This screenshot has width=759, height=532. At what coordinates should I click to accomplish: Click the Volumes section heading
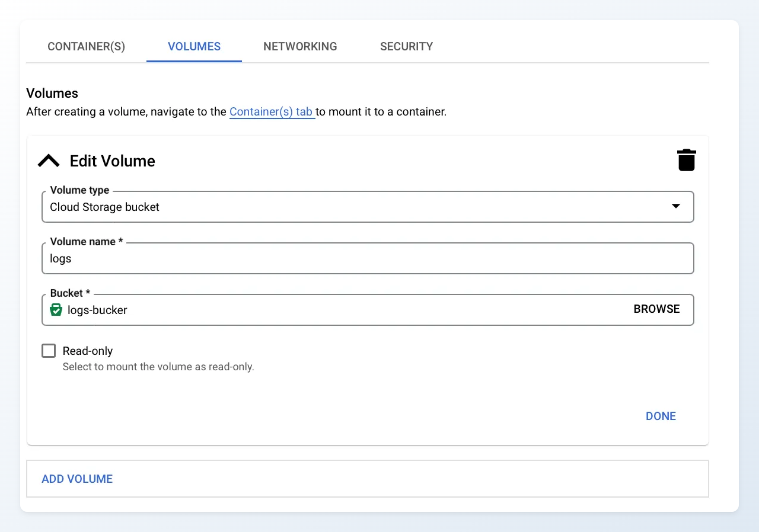(x=52, y=93)
